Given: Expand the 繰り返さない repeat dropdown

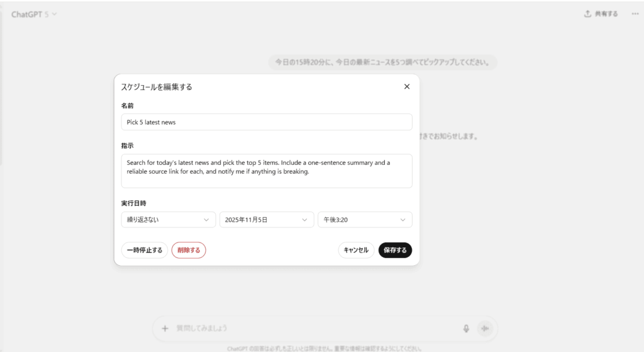Looking at the screenshot, I should [168, 220].
